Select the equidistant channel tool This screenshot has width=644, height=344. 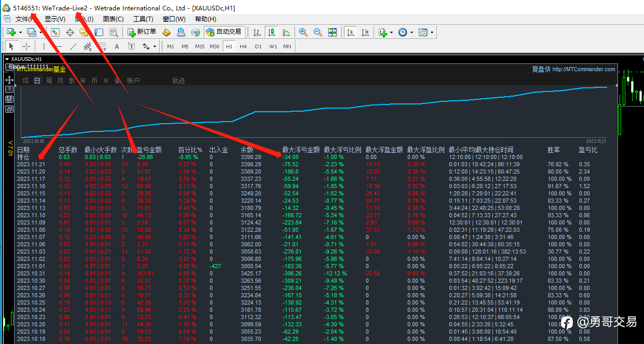pyautogui.click(x=87, y=46)
